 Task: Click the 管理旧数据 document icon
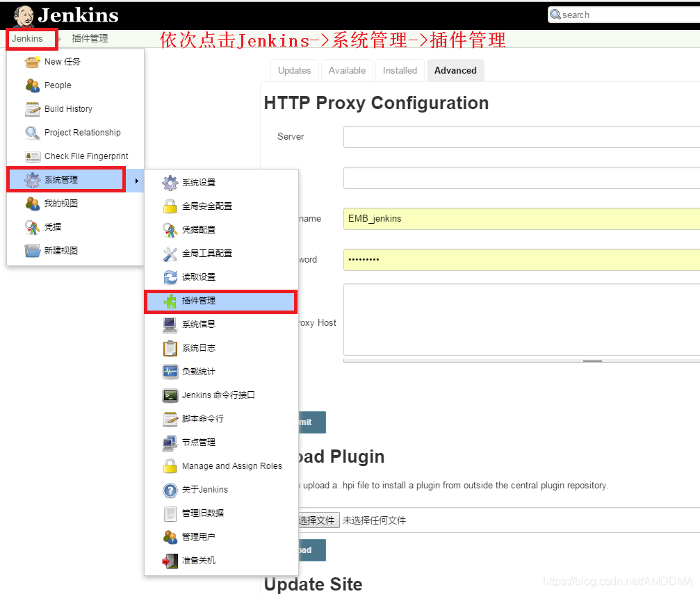point(170,513)
